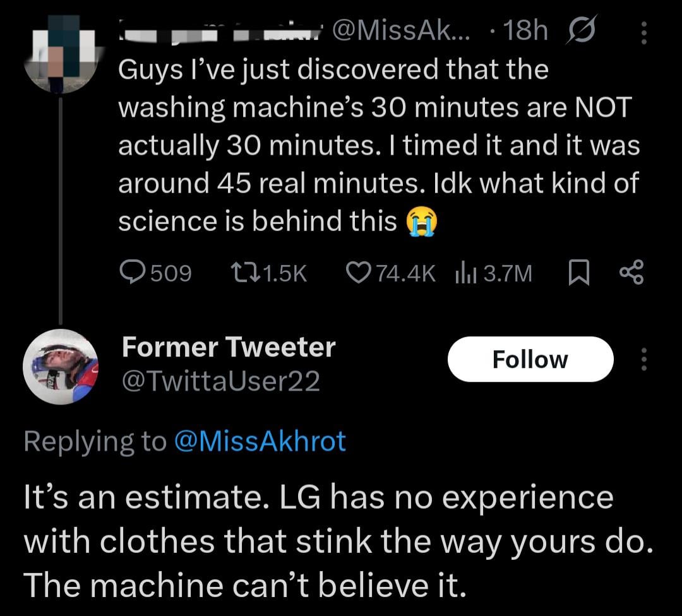The height and width of the screenshot is (616, 682).
Task: Open the more options menu on the original tweet
Action: (x=643, y=32)
